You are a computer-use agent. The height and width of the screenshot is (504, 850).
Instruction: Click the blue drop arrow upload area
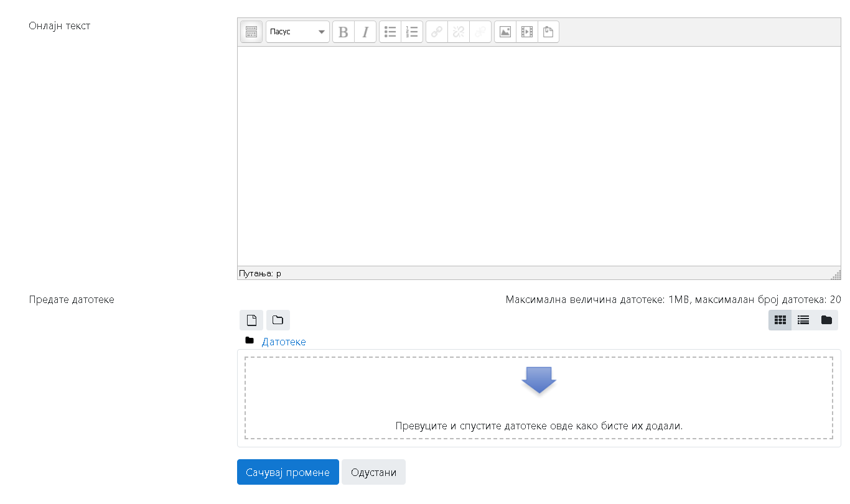[x=539, y=380]
